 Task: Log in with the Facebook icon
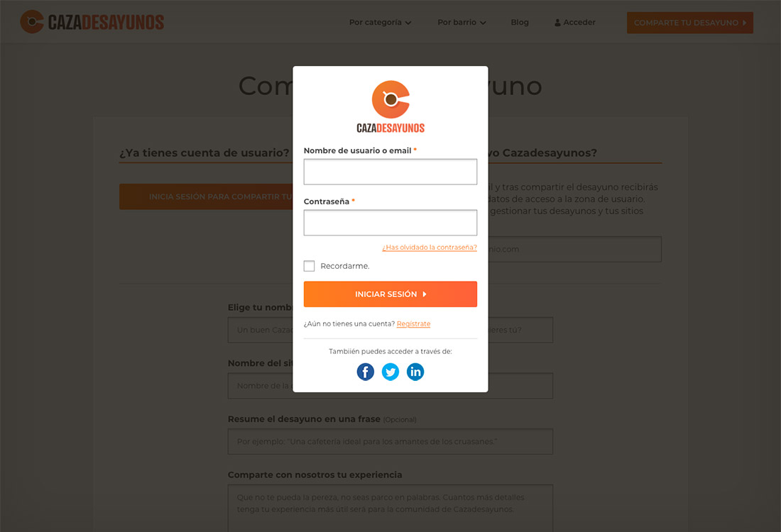click(365, 372)
